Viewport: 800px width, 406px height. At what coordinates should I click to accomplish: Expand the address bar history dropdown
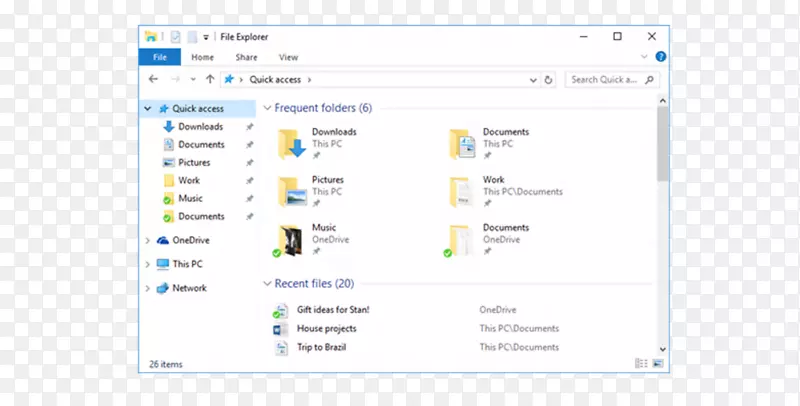(533, 80)
